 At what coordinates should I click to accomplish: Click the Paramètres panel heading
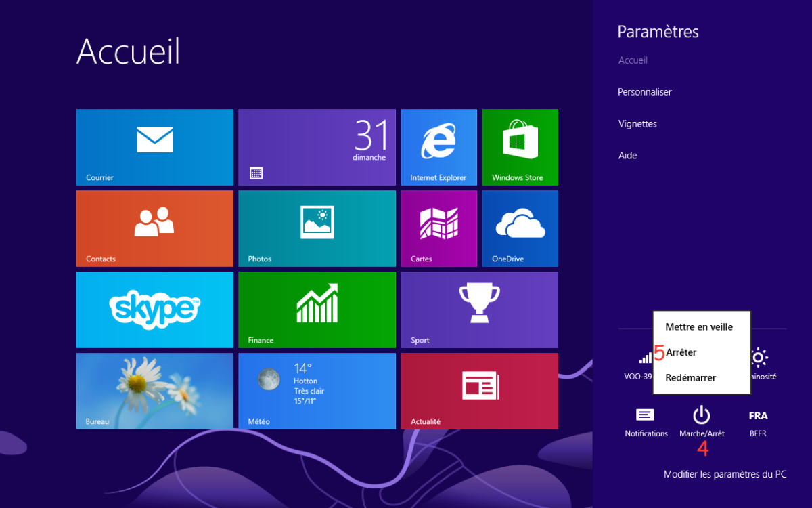click(x=658, y=32)
